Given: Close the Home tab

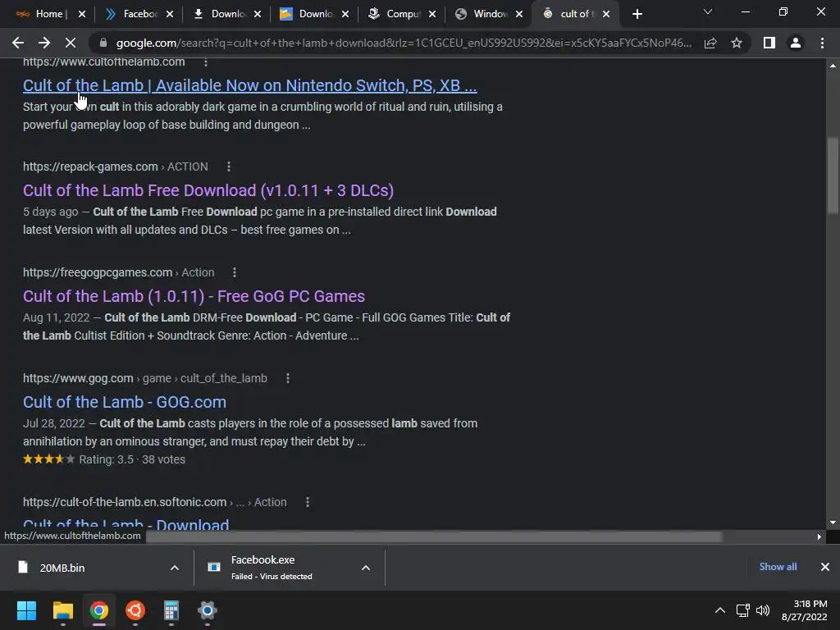Looking at the screenshot, I should (82, 14).
